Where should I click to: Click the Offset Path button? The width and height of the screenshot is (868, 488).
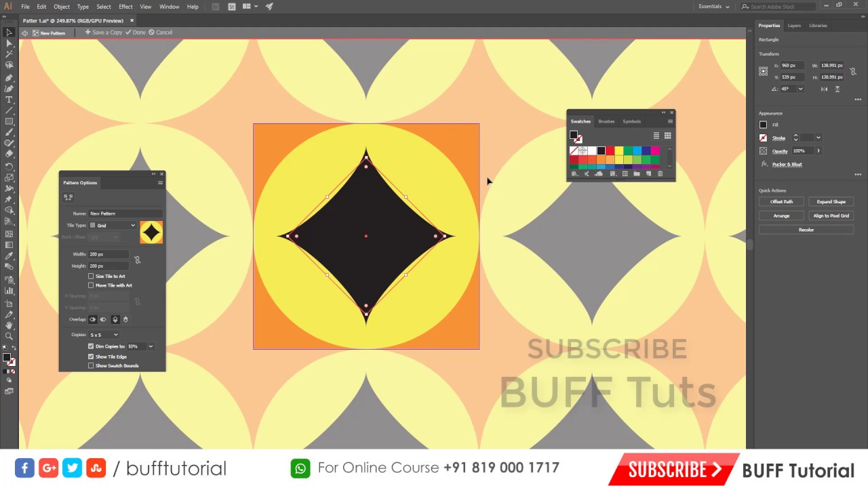[781, 202]
